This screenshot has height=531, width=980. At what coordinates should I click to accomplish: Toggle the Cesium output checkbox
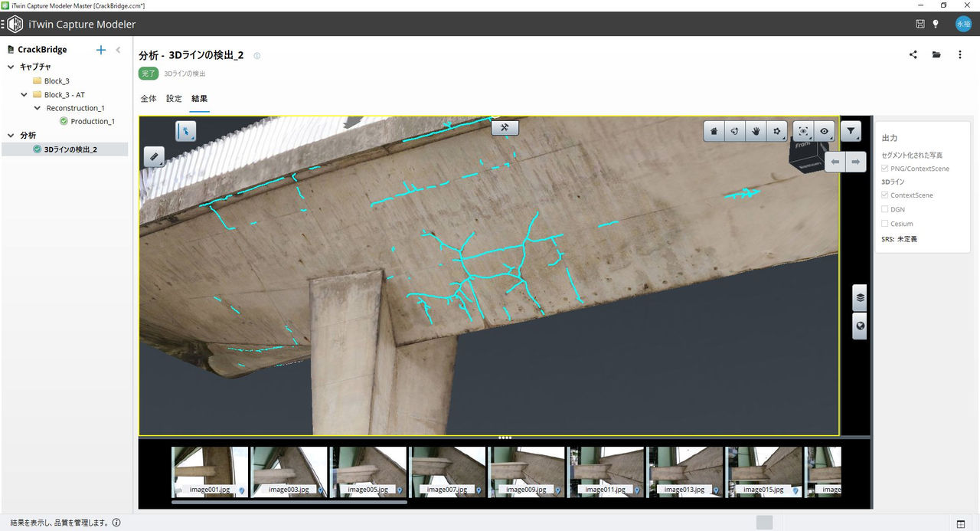[885, 224]
